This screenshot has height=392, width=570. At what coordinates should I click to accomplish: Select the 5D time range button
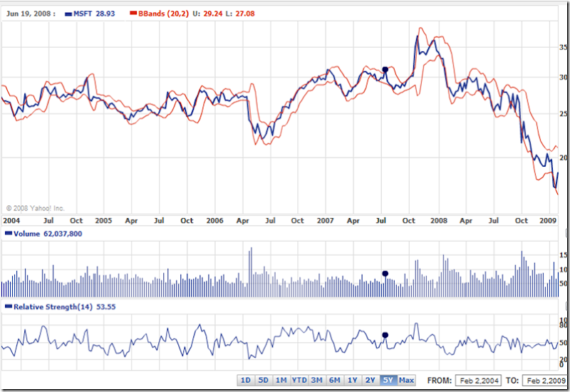coord(264,381)
